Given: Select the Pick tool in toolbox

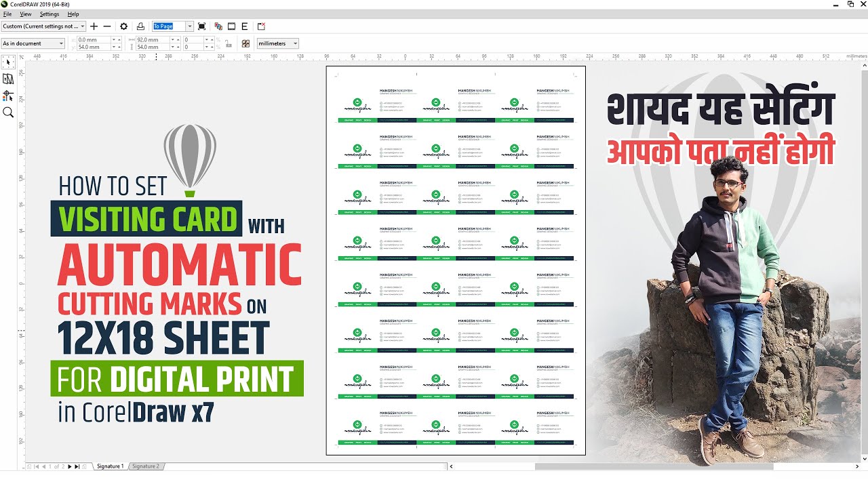Looking at the screenshot, I should [x=8, y=62].
